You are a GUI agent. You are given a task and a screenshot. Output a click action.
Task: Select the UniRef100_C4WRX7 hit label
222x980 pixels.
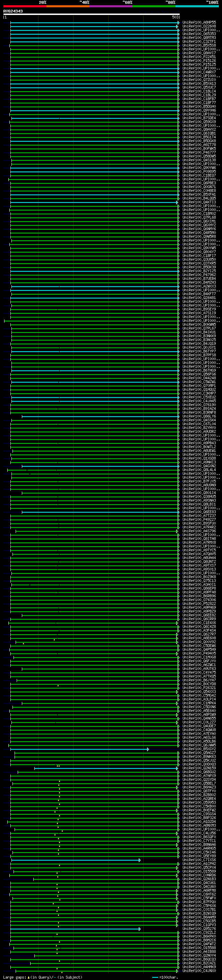199,72
